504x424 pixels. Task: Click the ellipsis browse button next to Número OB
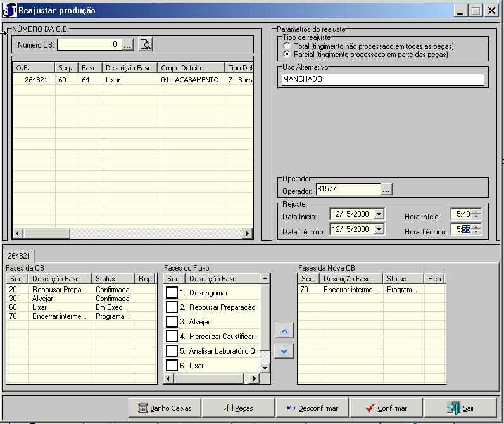tap(128, 44)
